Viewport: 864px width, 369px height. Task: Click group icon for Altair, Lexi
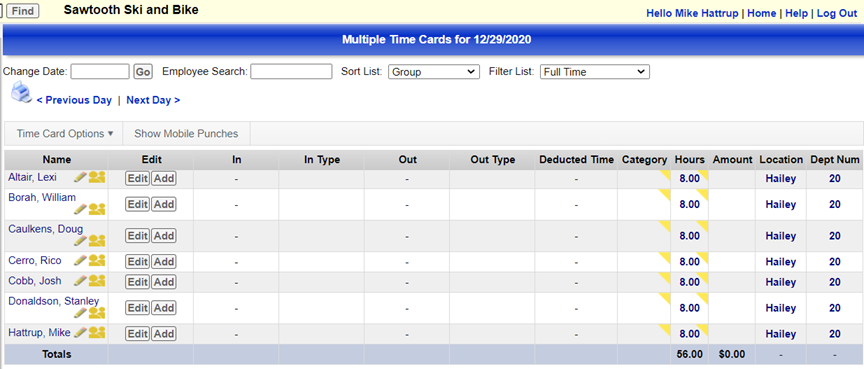coord(97,177)
